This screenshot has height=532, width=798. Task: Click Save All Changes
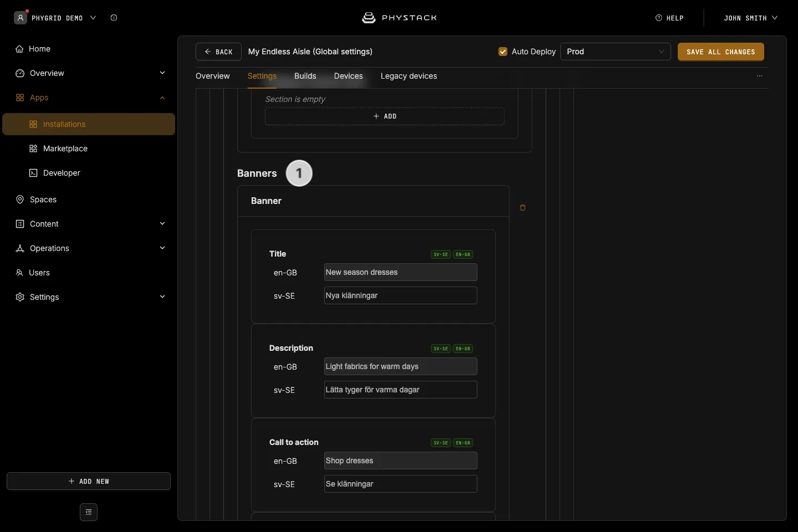pos(721,52)
